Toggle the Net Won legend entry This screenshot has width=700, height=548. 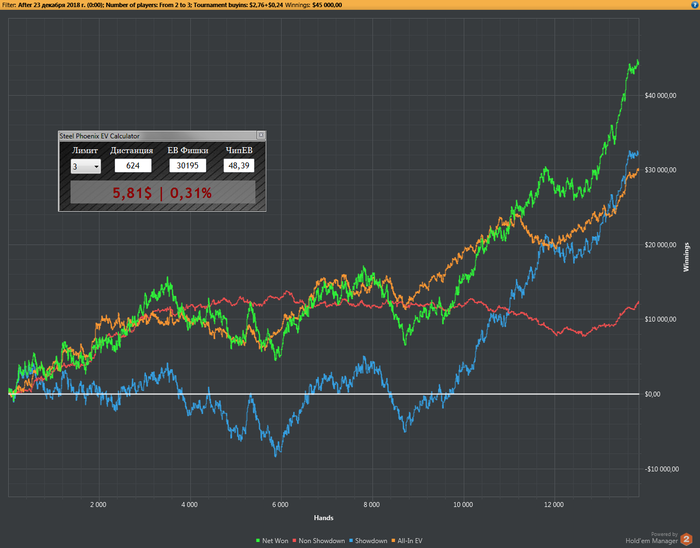click(272, 540)
